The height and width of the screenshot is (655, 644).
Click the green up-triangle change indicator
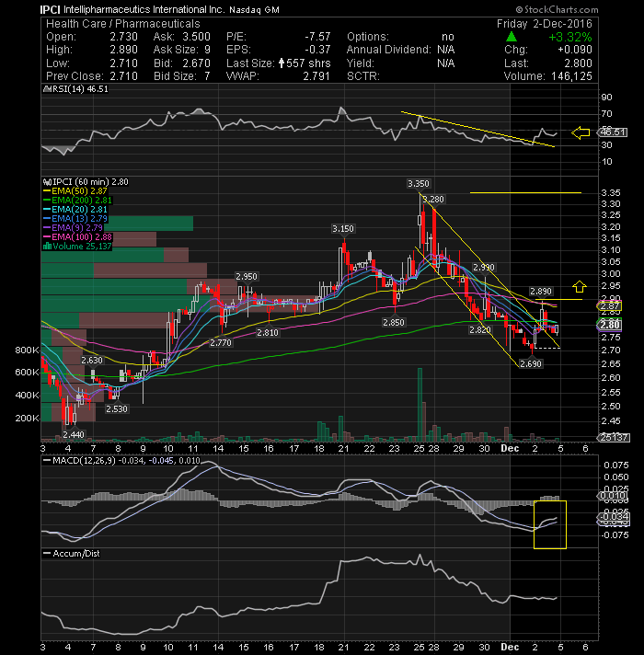[x=512, y=37]
